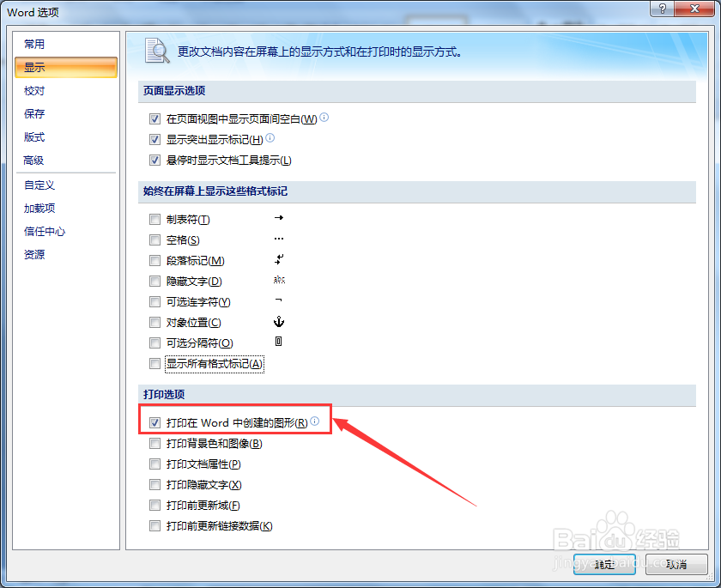
Task: Open the 常用 category
Action: click(x=66, y=44)
